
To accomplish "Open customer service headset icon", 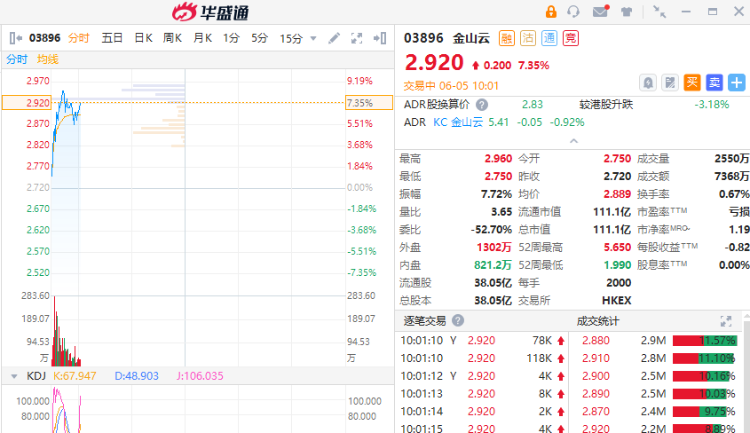I will coord(573,11).
